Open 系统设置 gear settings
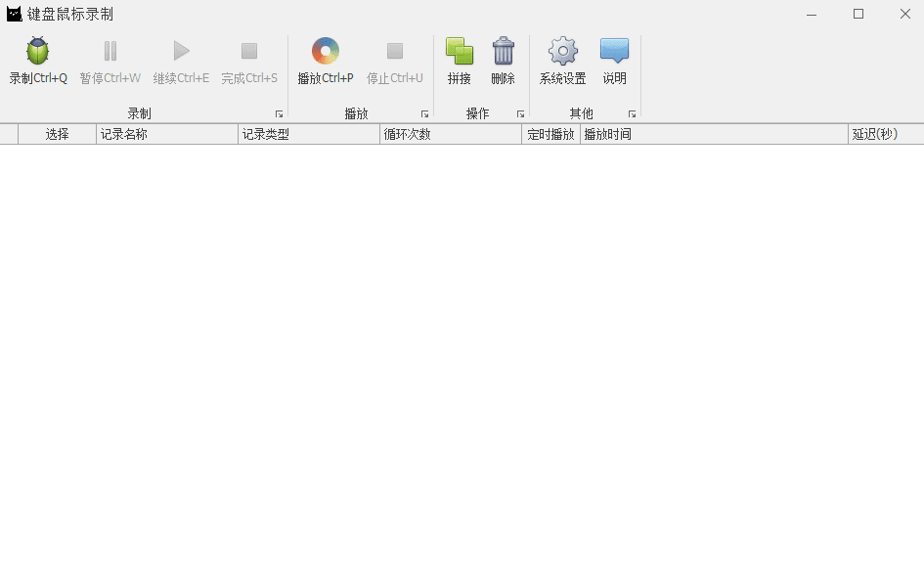The height and width of the screenshot is (574, 924). point(563,52)
